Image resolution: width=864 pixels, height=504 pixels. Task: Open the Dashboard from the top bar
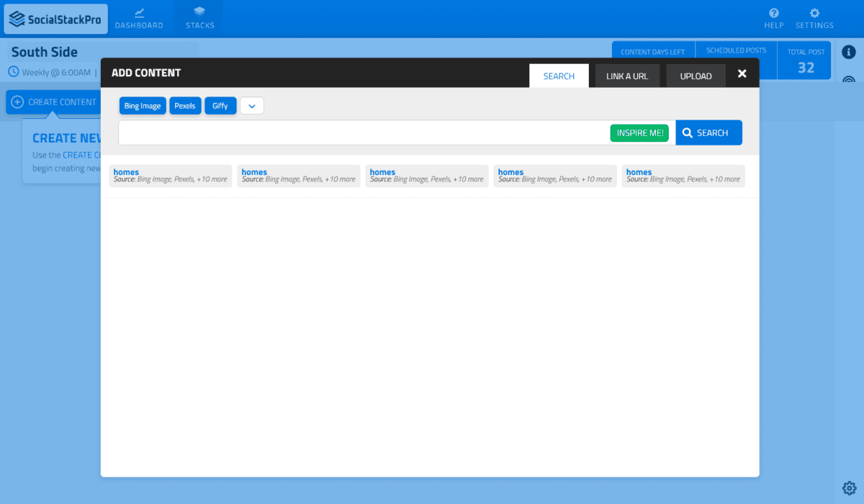pyautogui.click(x=139, y=19)
